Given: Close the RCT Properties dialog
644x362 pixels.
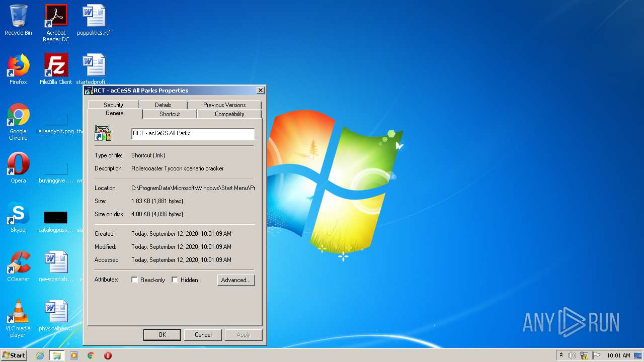Looking at the screenshot, I should 260,90.
